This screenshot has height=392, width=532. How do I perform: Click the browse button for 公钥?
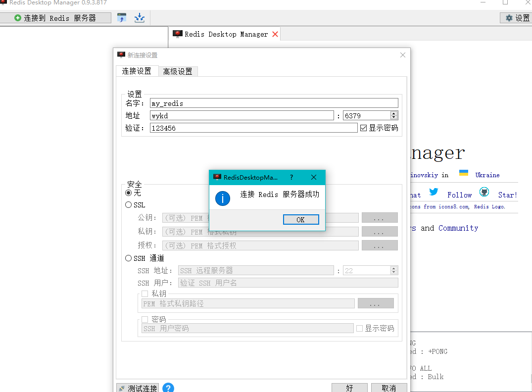(380, 218)
